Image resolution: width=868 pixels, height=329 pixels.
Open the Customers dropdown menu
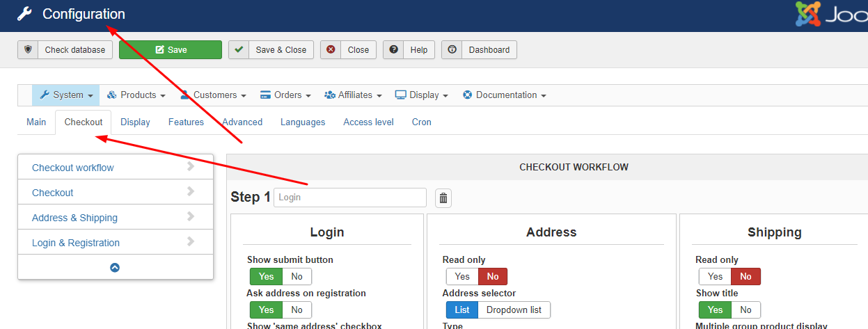pos(213,95)
